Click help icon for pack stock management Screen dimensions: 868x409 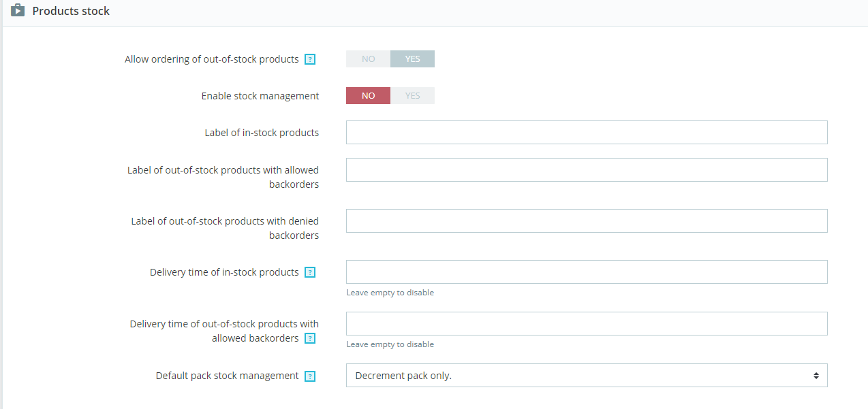[x=310, y=376]
